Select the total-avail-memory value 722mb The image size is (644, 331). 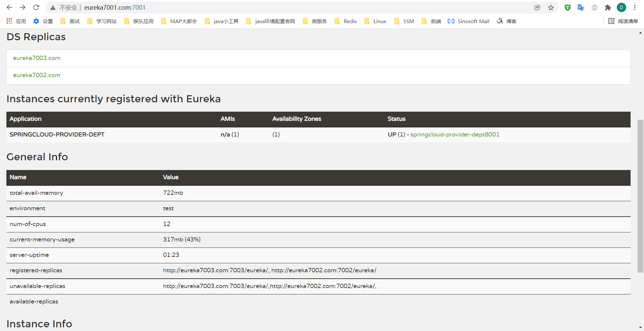[x=173, y=193]
